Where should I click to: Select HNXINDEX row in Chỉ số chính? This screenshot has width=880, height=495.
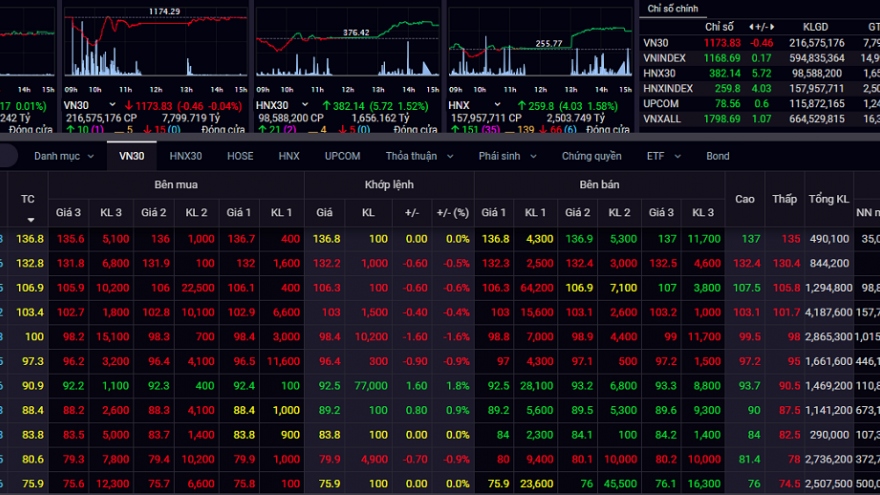click(x=759, y=88)
